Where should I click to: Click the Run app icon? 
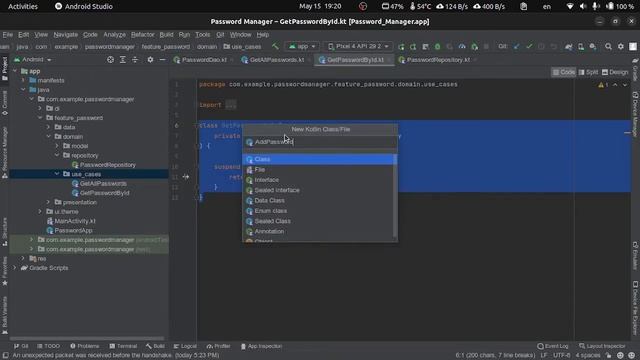pos(401,47)
